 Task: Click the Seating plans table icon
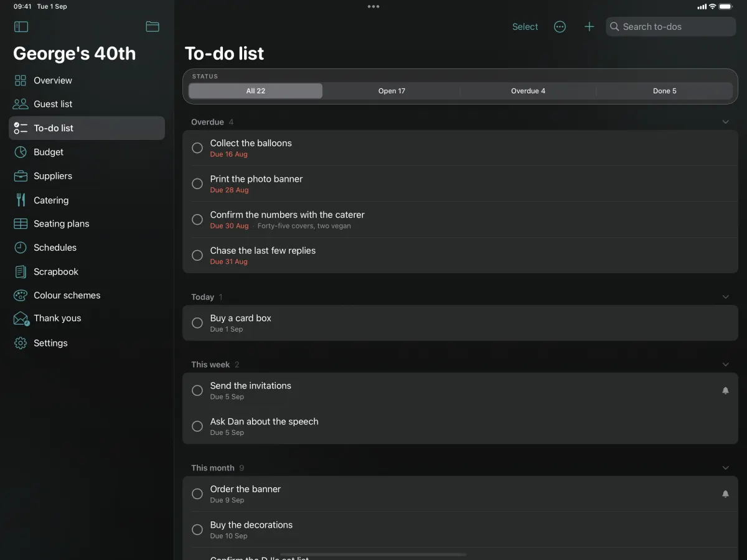coord(21,223)
